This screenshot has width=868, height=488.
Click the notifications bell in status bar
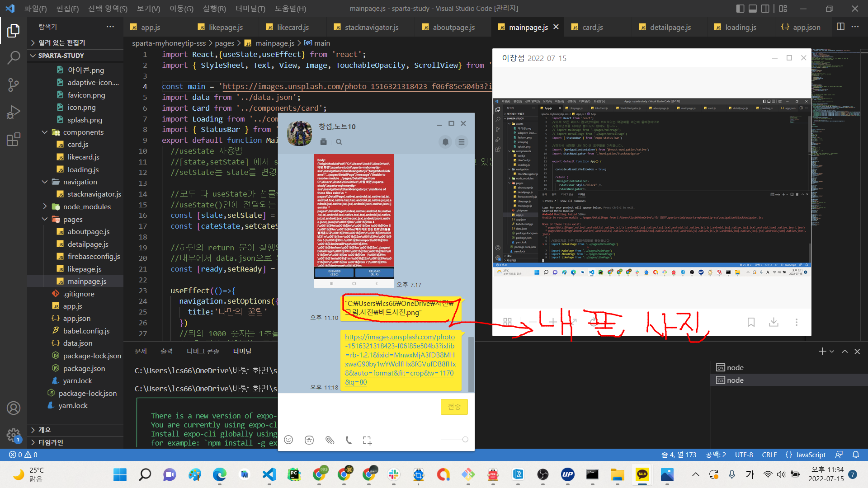[856, 455]
